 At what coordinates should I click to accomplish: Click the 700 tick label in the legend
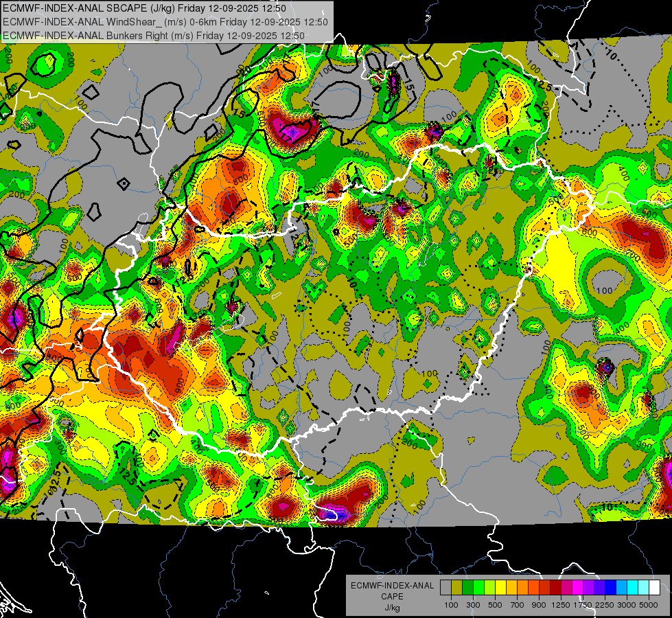point(518,605)
